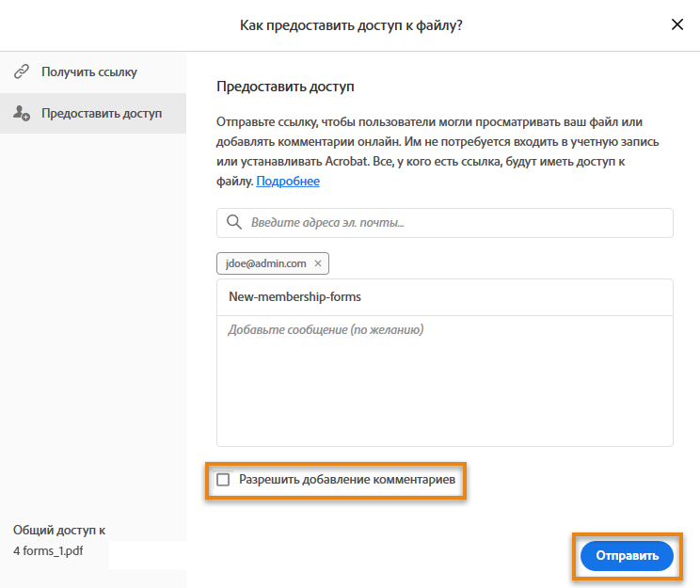Screen dimensions: 700x588
Task: Tick the empty comments checkbox square
Action: (x=223, y=480)
